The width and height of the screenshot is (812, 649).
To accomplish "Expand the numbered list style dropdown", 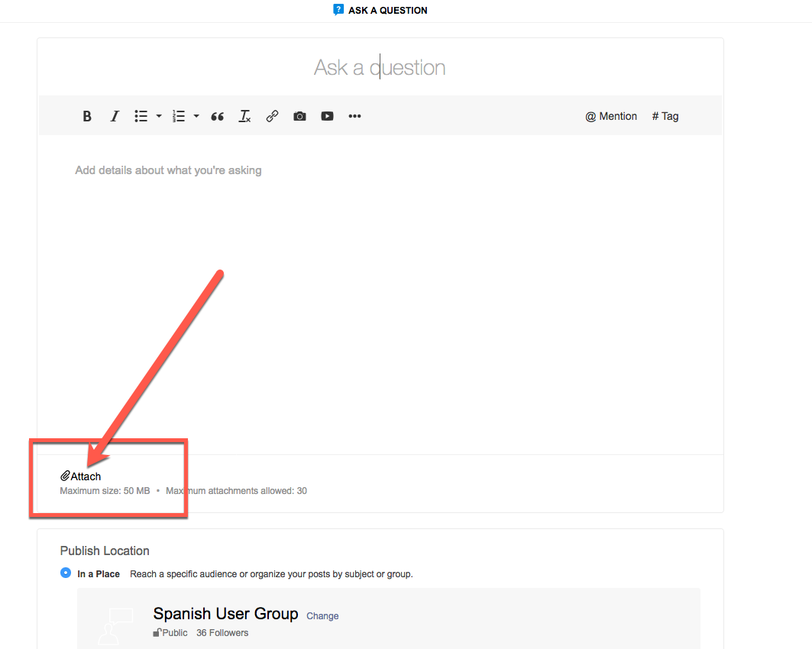I will pos(196,117).
